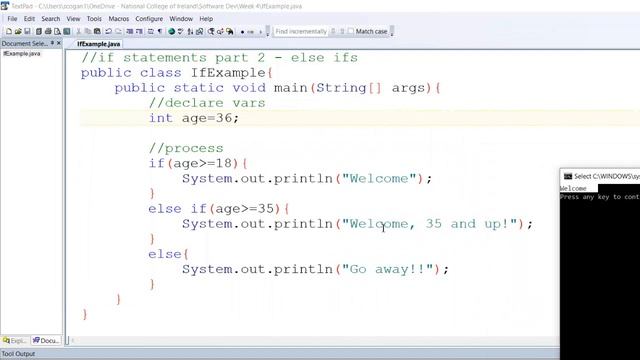Viewport: 640px width, 360px height.
Task: Click the "Go away!!" println line
Action: coord(315,269)
